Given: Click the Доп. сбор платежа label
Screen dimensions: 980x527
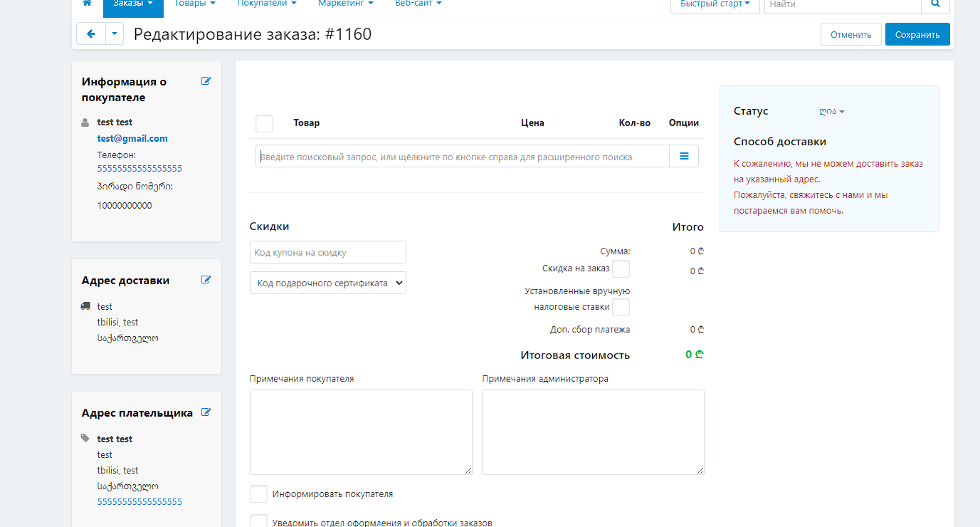Looking at the screenshot, I should [590, 330].
